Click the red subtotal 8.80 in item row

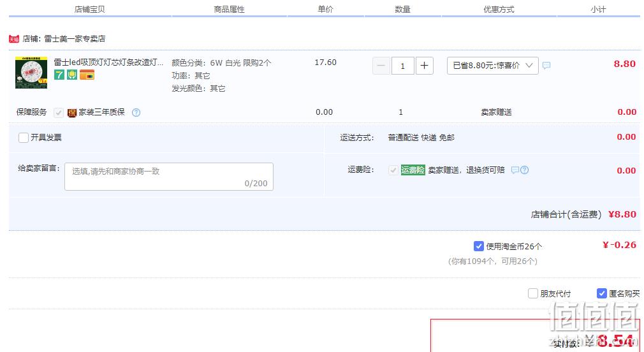coord(624,64)
